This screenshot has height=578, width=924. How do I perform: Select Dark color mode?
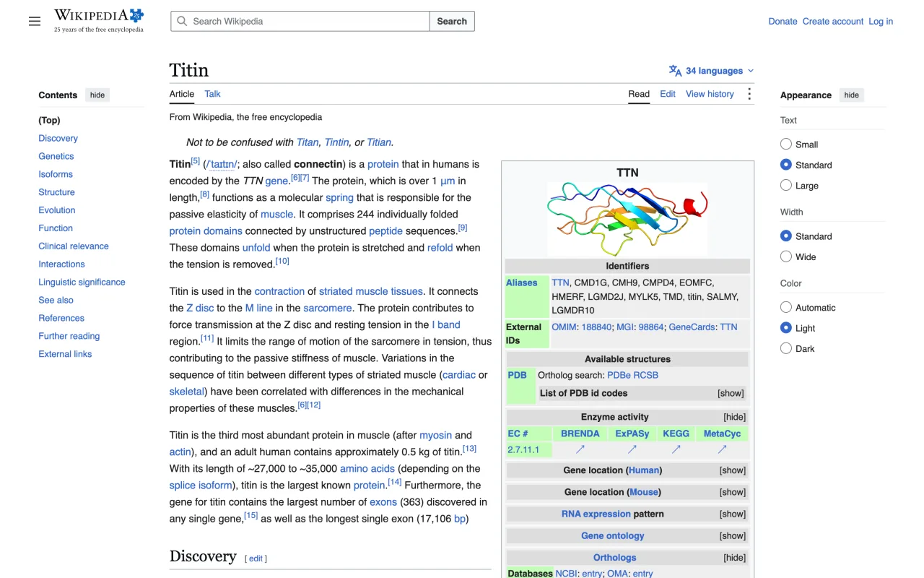[786, 348]
